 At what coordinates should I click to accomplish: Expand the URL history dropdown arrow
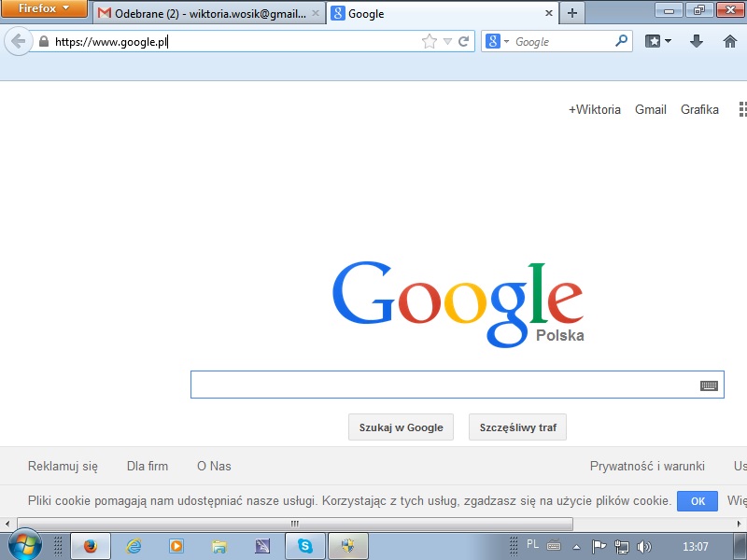coord(447,41)
